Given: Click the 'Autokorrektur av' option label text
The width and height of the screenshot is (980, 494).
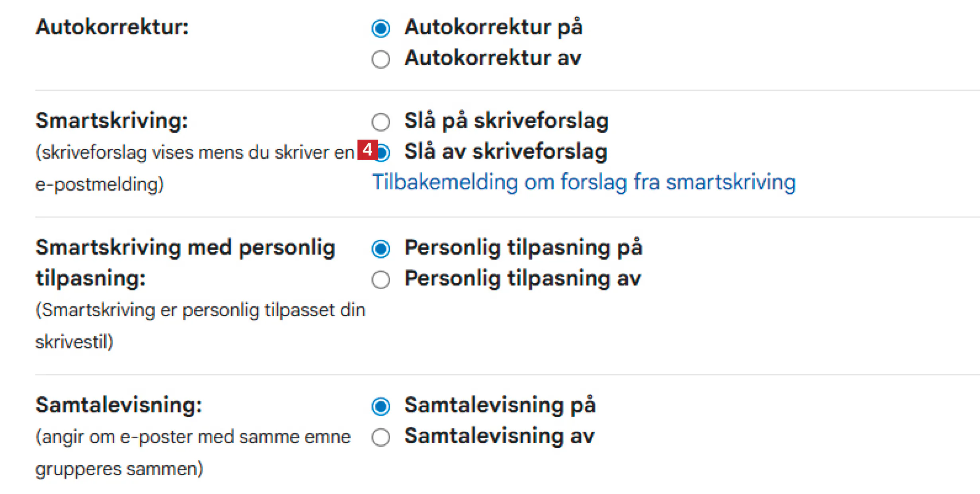Looking at the screenshot, I should click(493, 58).
